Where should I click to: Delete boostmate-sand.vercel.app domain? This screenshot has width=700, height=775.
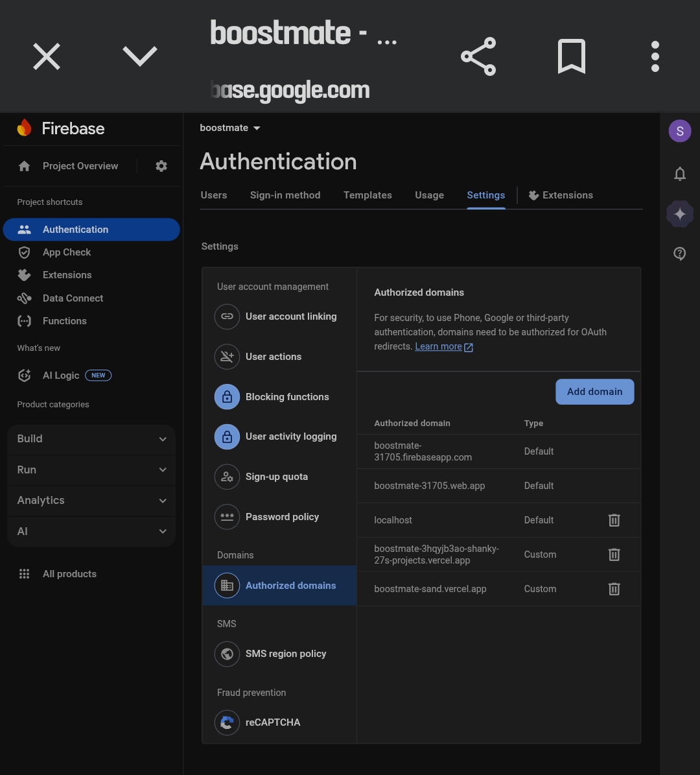[614, 589]
